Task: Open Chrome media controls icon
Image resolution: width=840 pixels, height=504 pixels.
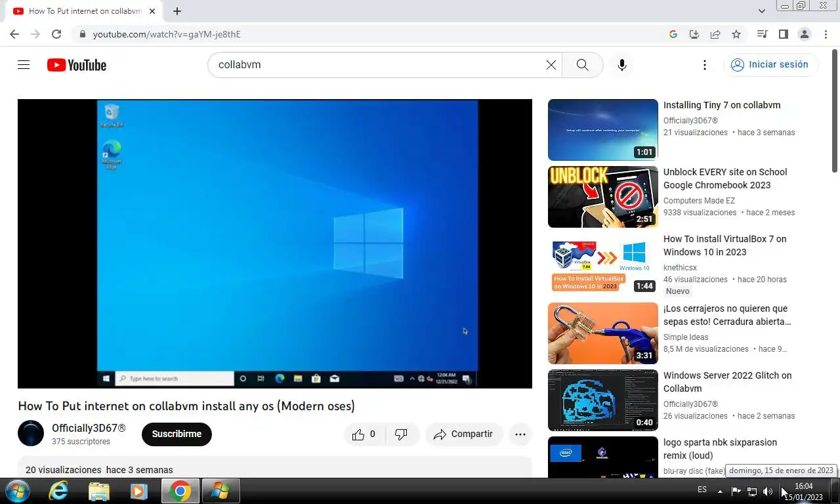Action: [762, 34]
